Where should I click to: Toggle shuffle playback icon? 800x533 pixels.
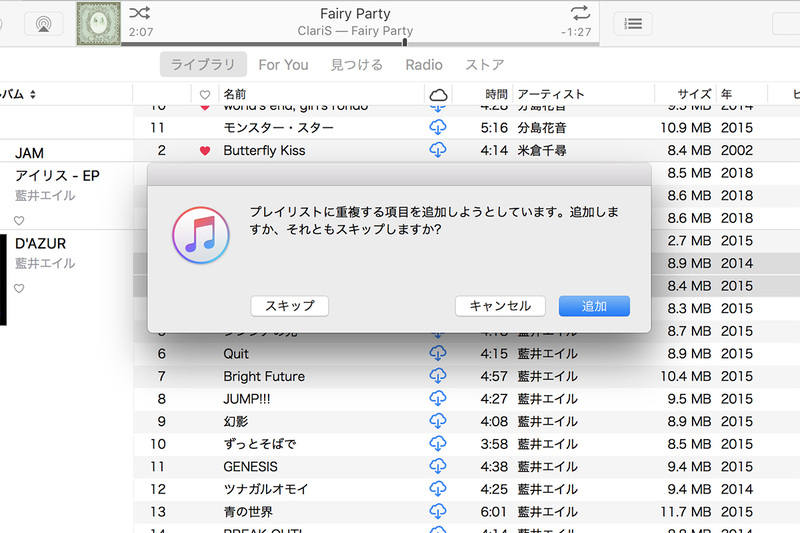coord(139,13)
